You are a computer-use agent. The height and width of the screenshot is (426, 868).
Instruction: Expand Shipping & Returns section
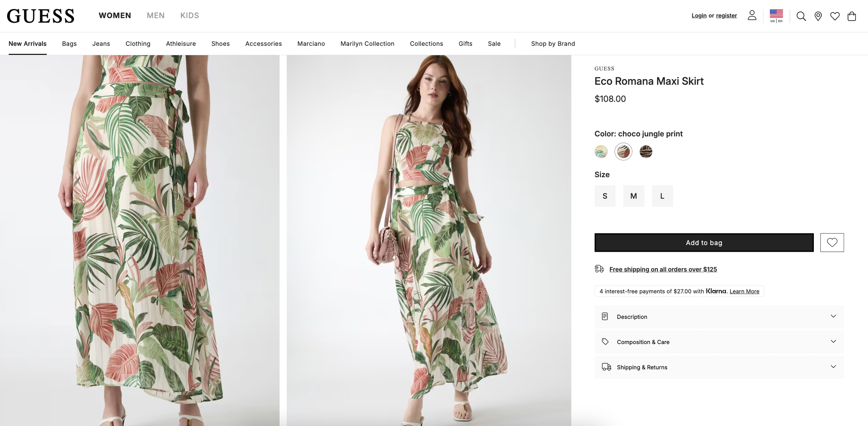pos(719,367)
